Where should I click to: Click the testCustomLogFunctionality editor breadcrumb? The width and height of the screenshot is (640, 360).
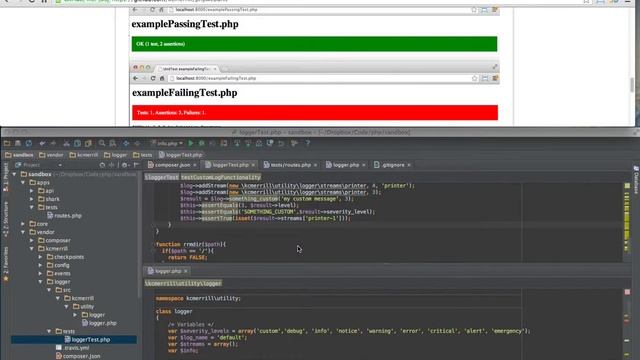[x=221, y=177]
